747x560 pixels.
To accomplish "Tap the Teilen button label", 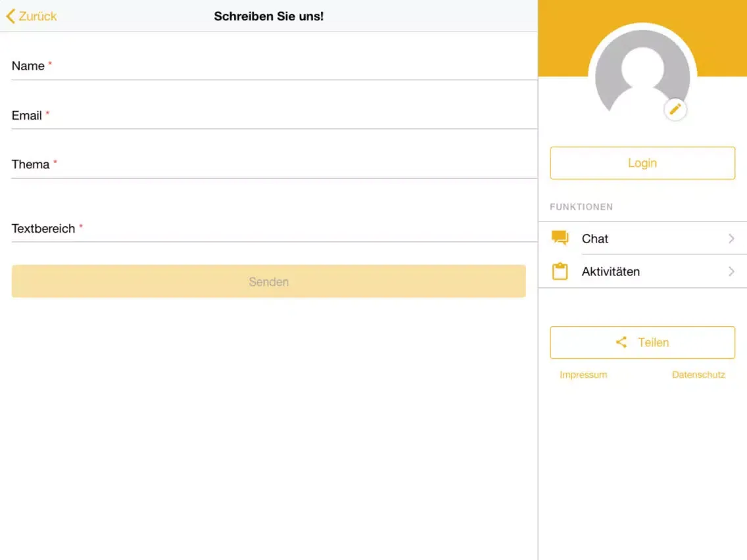I will point(653,342).
